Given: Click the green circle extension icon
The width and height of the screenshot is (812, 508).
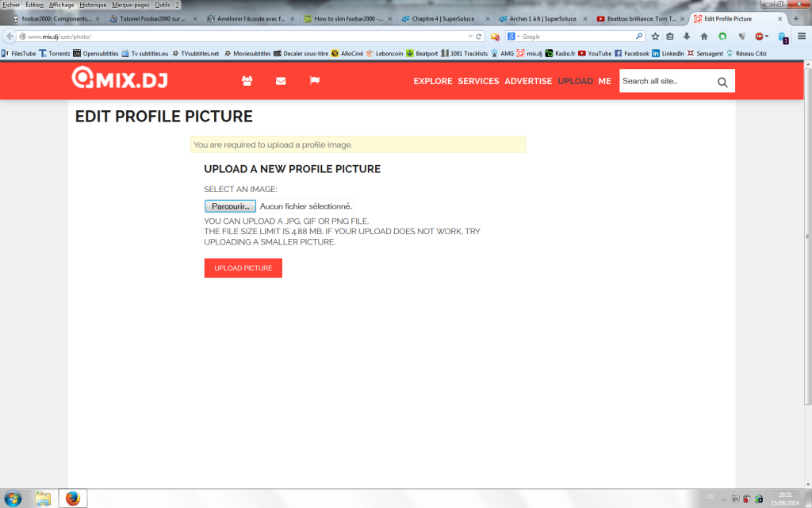Looking at the screenshot, I should [722, 37].
